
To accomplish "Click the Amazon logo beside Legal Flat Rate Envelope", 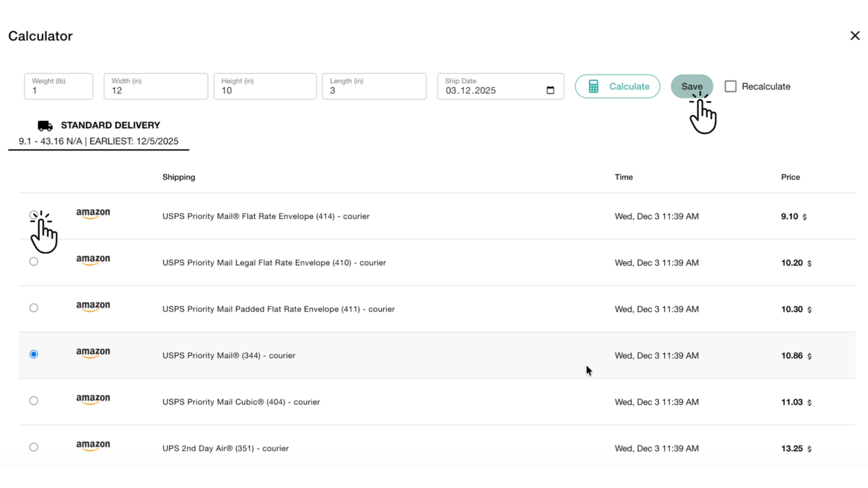I will pyautogui.click(x=93, y=261).
